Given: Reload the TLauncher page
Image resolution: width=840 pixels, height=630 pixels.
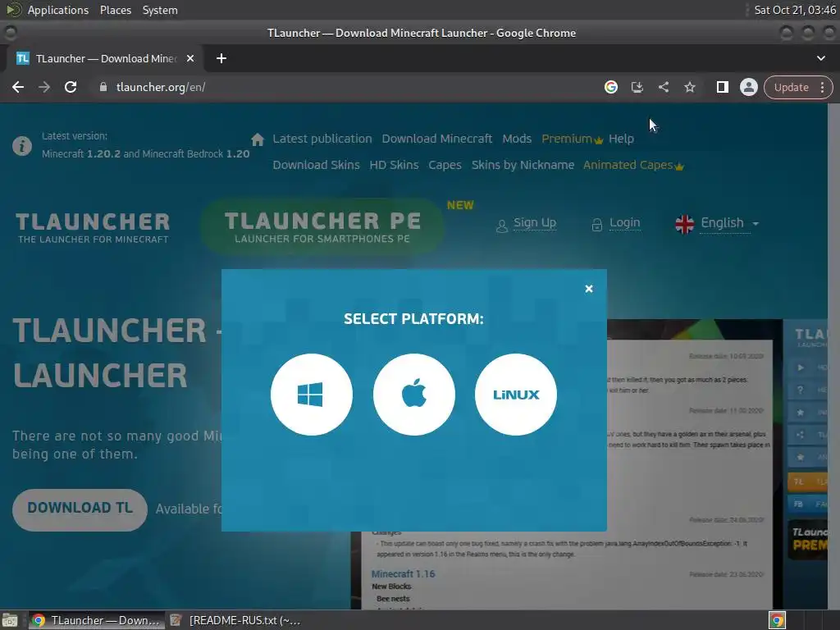Looking at the screenshot, I should [x=71, y=87].
